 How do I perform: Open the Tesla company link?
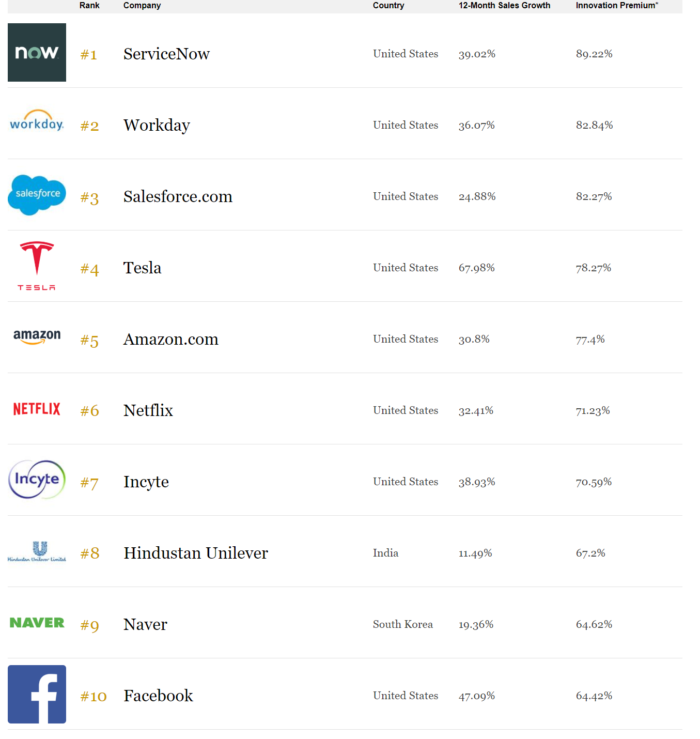click(x=142, y=268)
